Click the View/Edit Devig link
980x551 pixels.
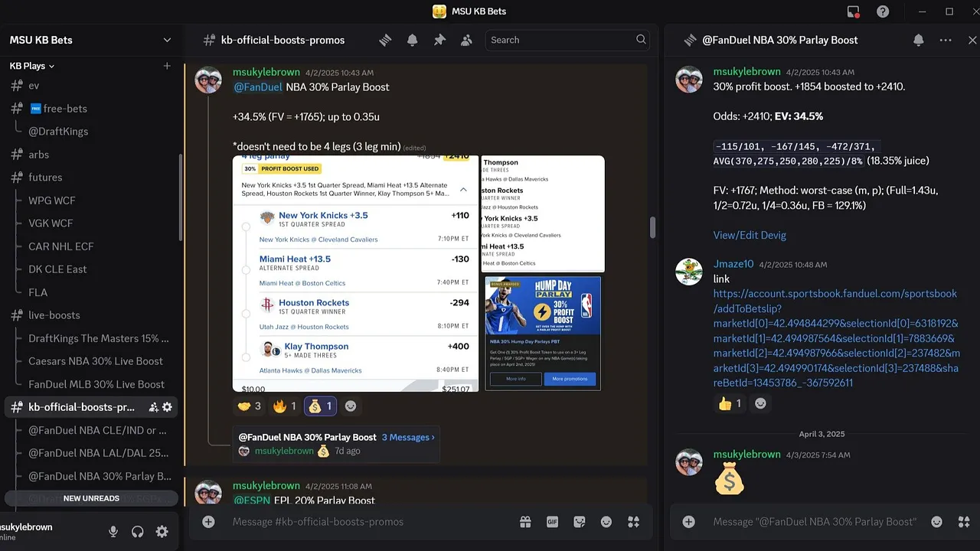[750, 235]
